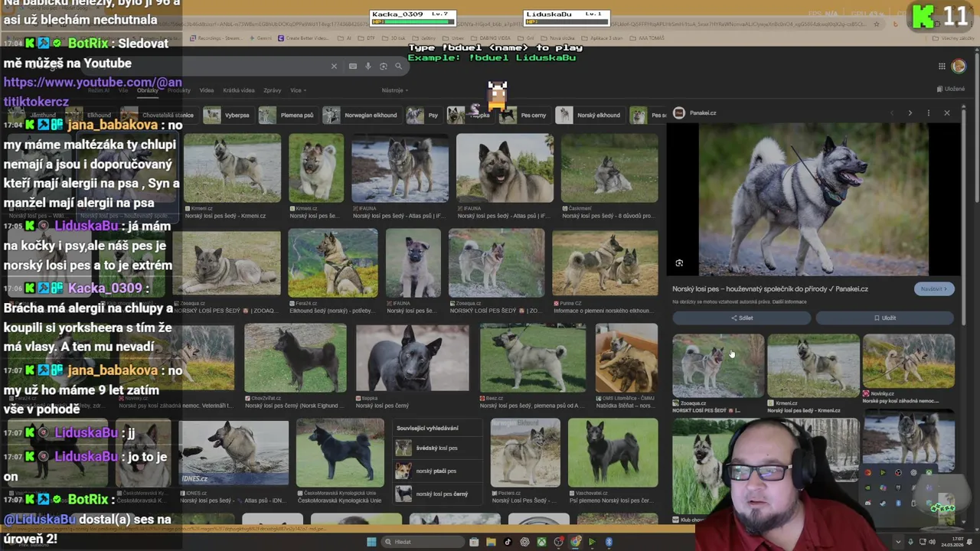Open ChatGPT from the taskbar

click(524, 542)
